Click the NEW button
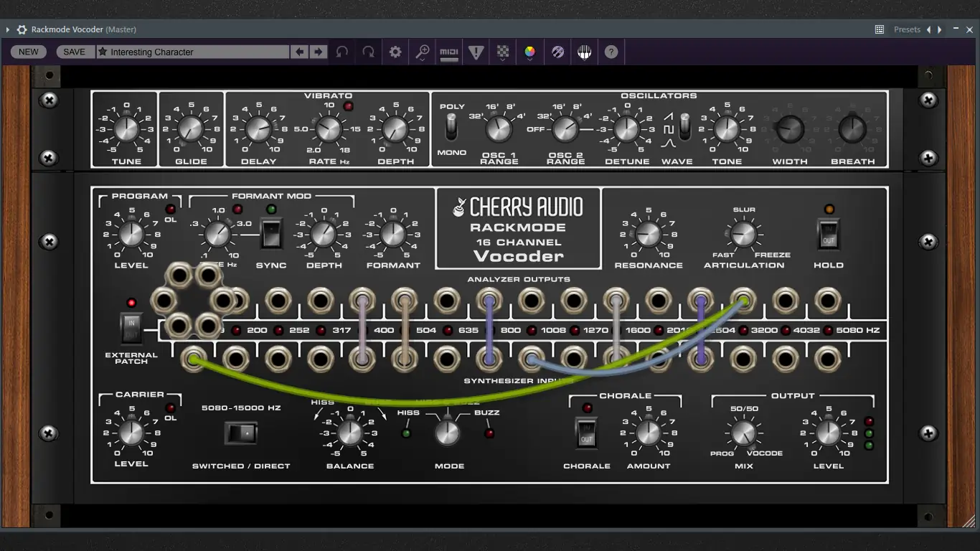This screenshot has height=551, width=980. [x=29, y=52]
